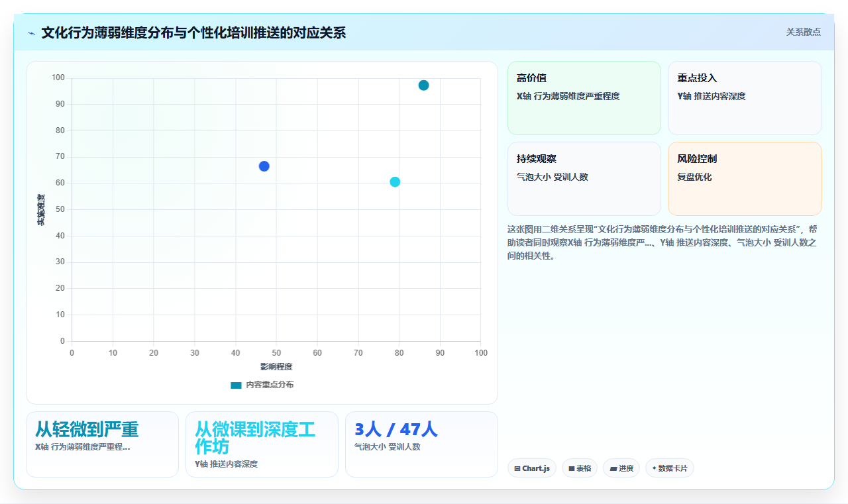Click the 复盘优化 text in 风险控制 card
This screenshot has height=504, width=848.
tap(694, 177)
